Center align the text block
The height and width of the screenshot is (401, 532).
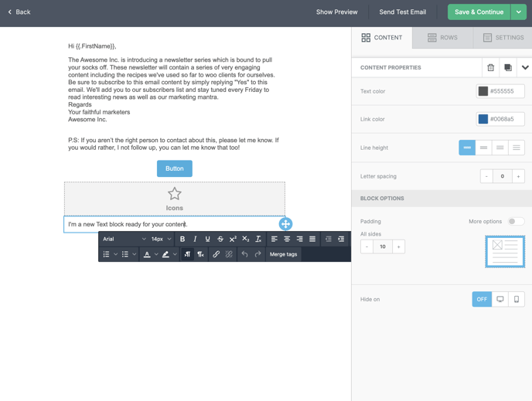(x=287, y=239)
